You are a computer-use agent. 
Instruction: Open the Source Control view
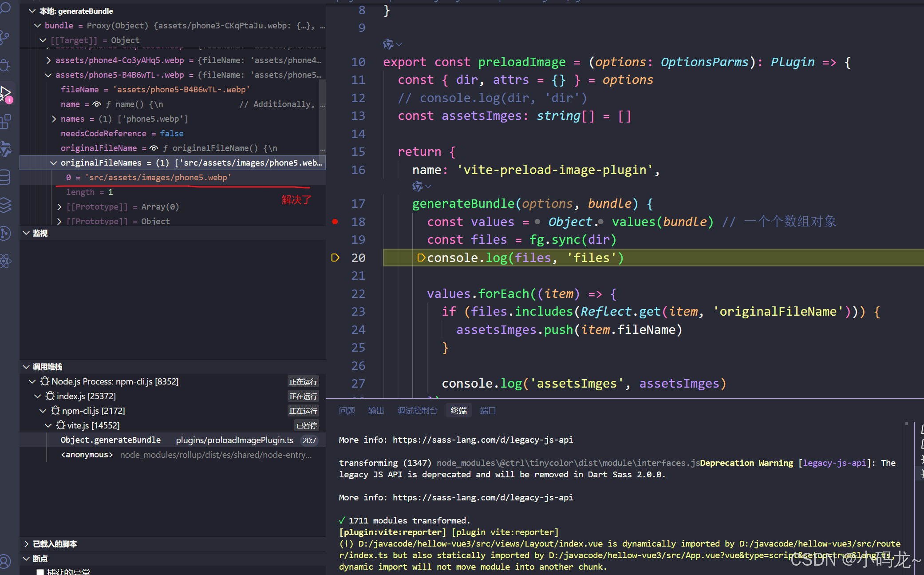pos(5,36)
